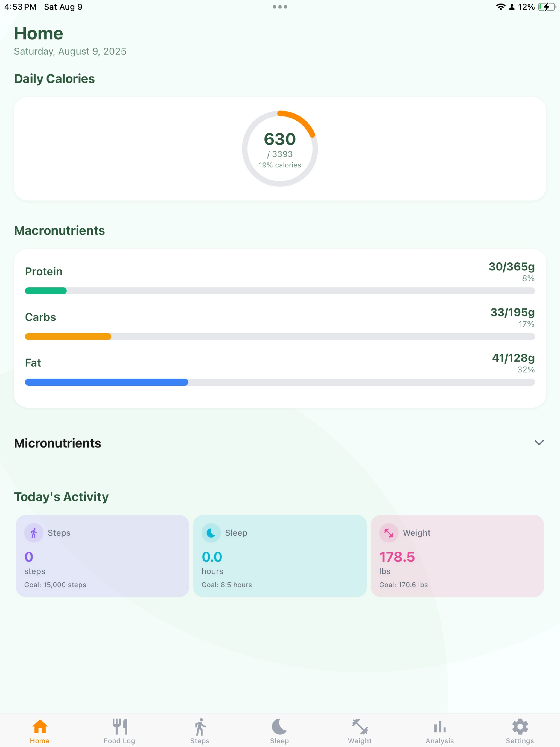Switch to the Sleep tab label
The image size is (560, 747).
click(279, 741)
